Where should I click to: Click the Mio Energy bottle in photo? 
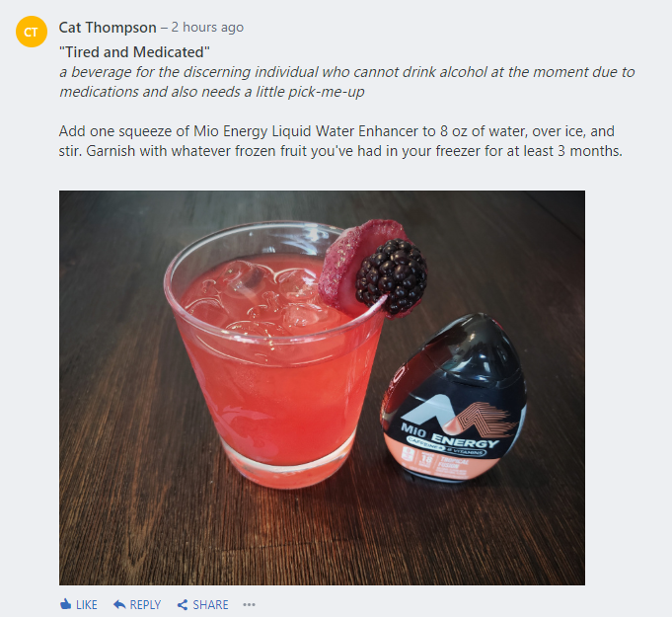[x=454, y=398]
